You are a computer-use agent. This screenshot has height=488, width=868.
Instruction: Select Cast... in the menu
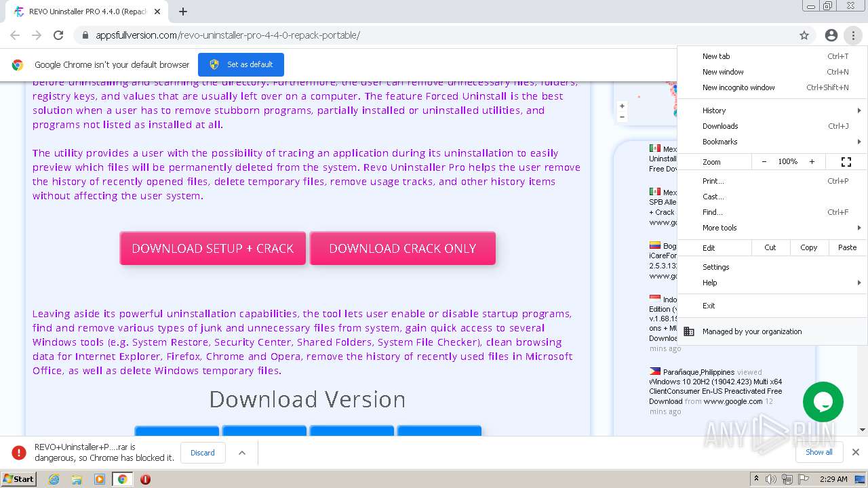[772, 197]
